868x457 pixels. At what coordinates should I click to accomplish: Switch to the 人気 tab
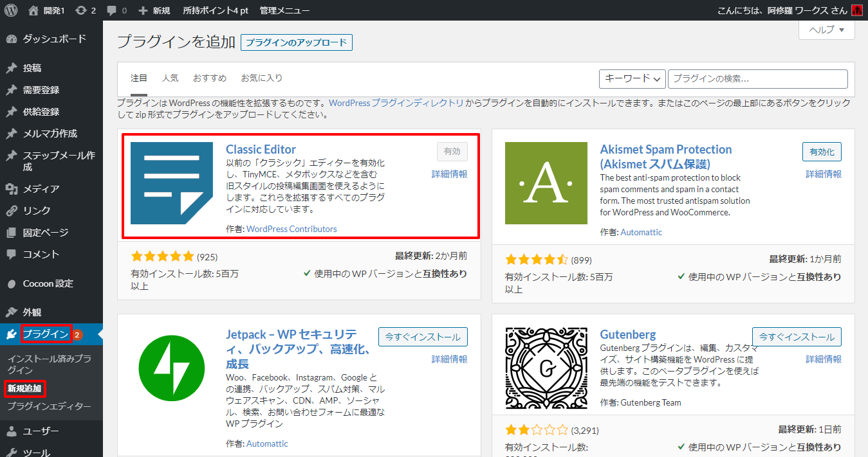click(x=171, y=78)
